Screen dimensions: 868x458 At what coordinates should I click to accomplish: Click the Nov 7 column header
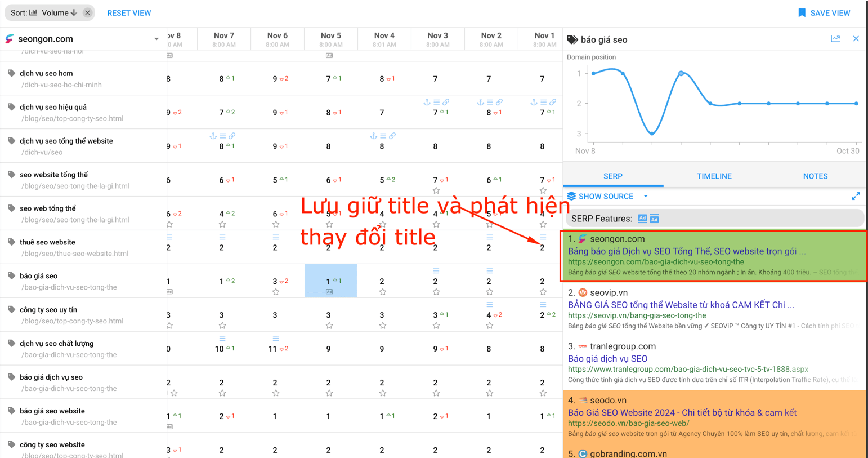(223, 39)
